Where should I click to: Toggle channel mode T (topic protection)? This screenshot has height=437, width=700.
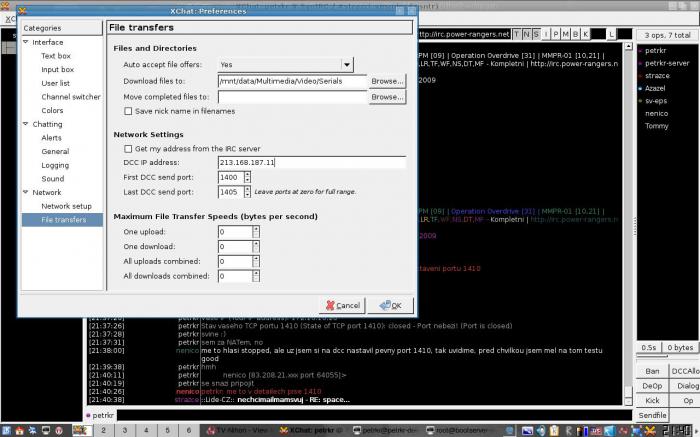tap(517, 34)
